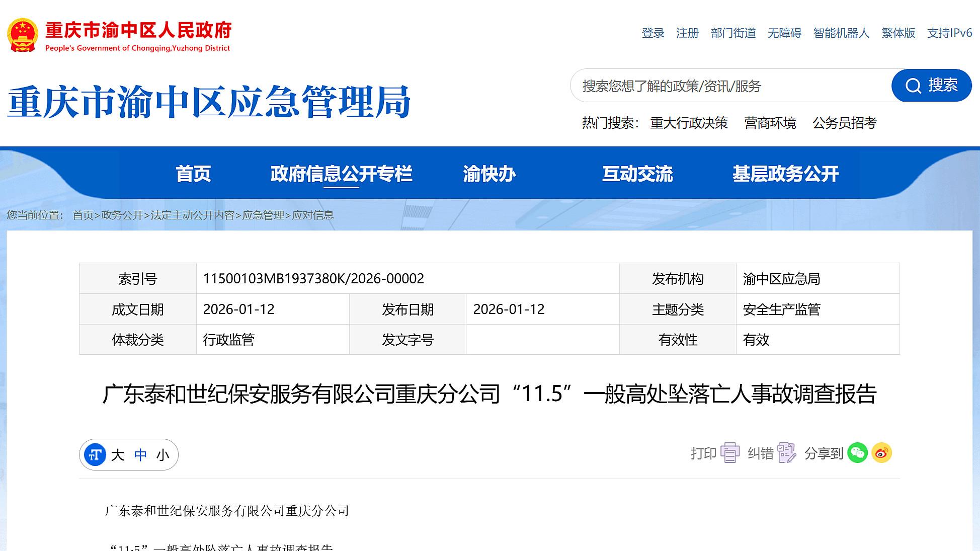Click the 纠错 error-correction icon
980x551 pixels.
786,453
